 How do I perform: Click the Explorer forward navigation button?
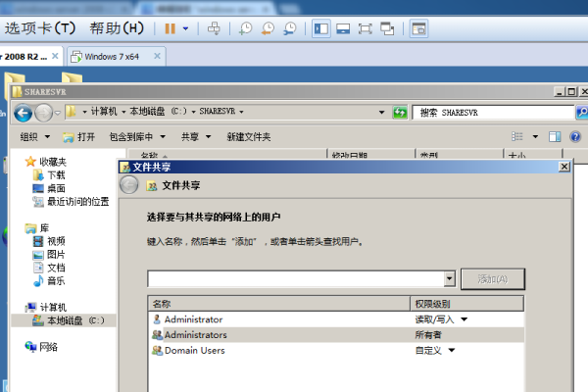[x=43, y=113]
